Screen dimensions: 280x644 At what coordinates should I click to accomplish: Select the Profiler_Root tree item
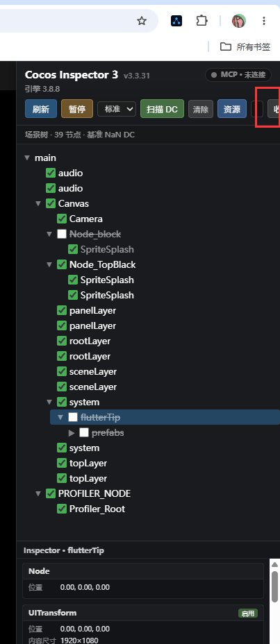point(97,509)
